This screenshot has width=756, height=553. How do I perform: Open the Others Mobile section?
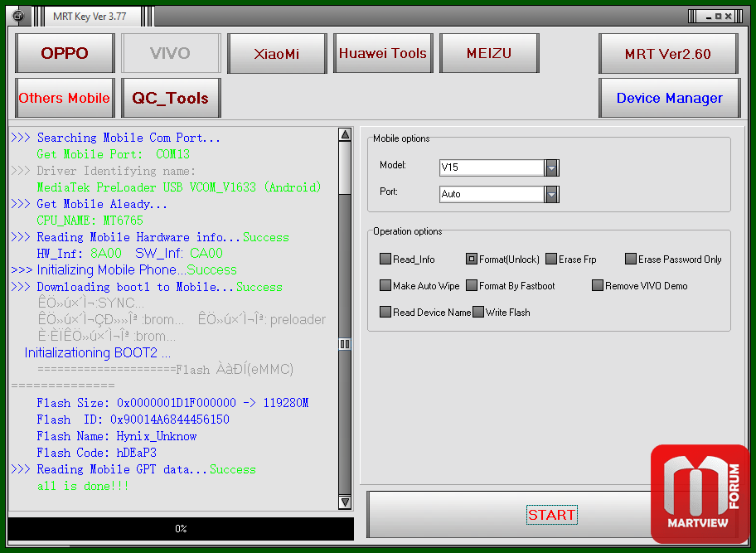[x=65, y=98]
